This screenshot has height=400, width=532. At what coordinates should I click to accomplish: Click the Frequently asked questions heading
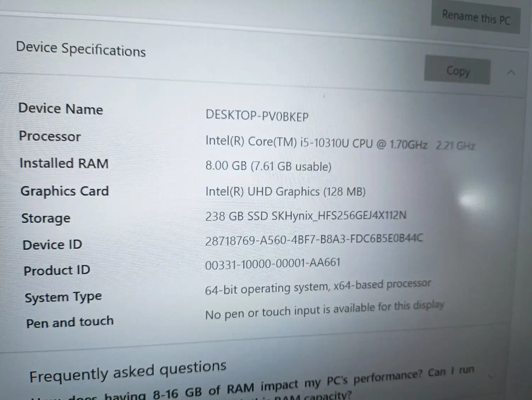(128, 371)
